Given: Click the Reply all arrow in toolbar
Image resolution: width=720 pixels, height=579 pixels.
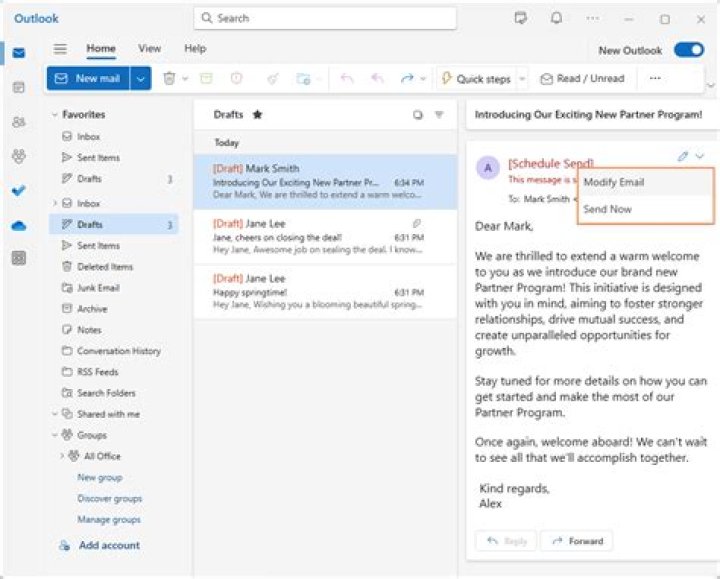Looking at the screenshot, I should 377,79.
